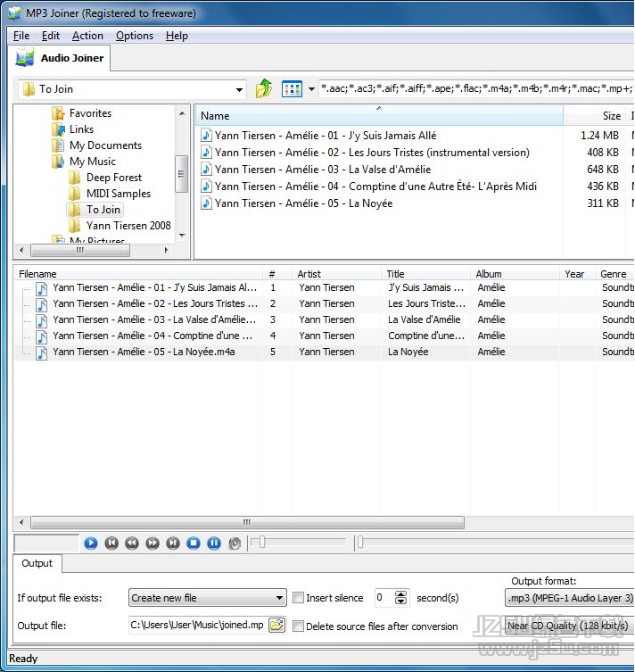
Task: Click the fast forward button
Action: pyautogui.click(x=153, y=543)
